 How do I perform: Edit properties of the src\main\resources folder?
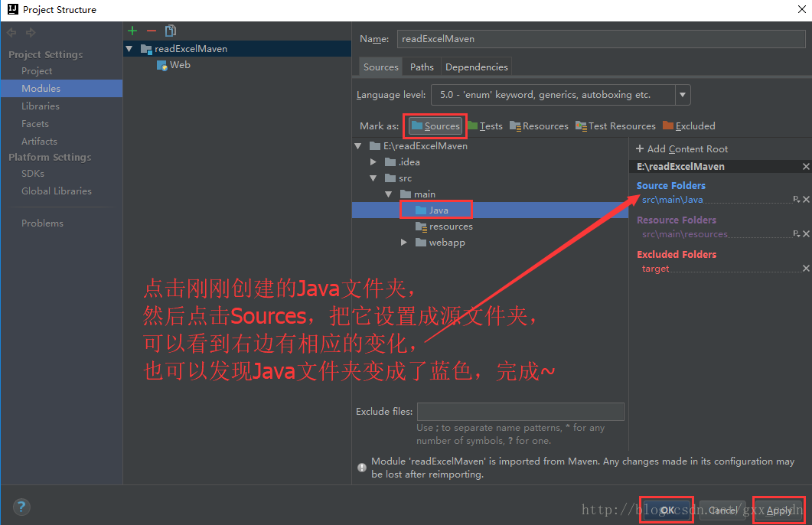click(x=797, y=234)
